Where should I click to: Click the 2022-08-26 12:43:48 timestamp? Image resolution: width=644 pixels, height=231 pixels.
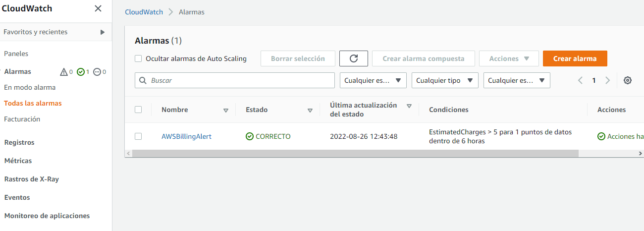point(364,136)
